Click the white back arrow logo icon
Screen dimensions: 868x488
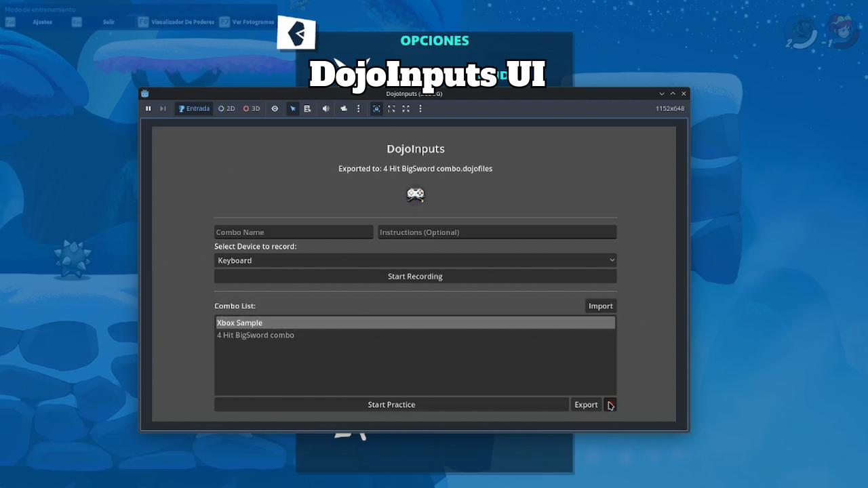(x=296, y=33)
